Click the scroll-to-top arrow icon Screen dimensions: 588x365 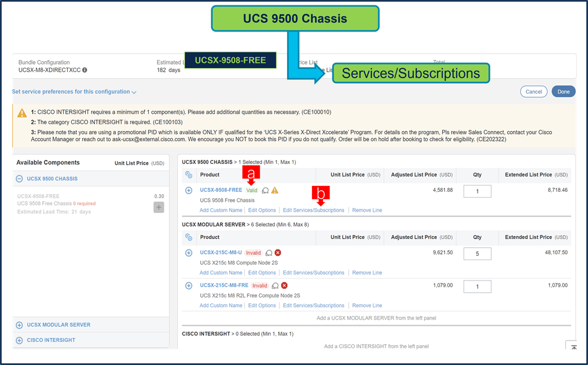pyautogui.click(x=574, y=347)
